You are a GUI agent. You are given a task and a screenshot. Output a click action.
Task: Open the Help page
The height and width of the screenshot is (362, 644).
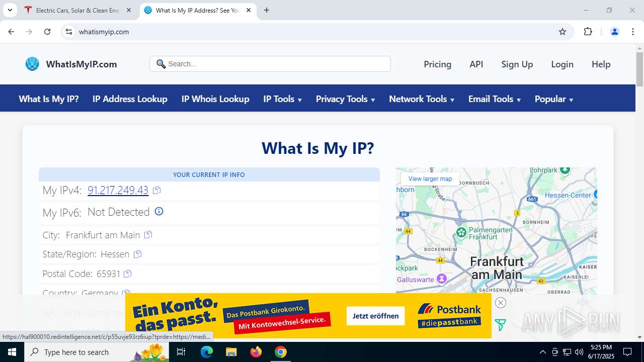point(601,64)
